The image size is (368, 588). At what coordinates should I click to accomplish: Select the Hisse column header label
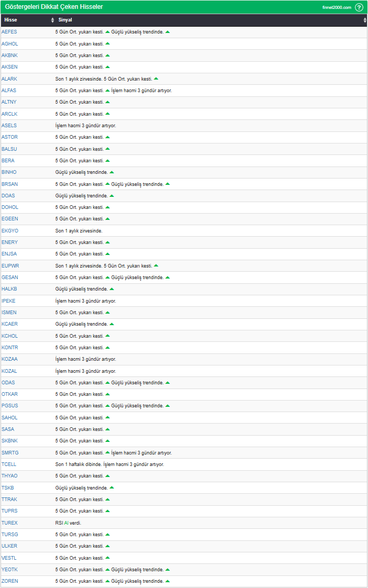pyautogui.click(x=10, y=20)
